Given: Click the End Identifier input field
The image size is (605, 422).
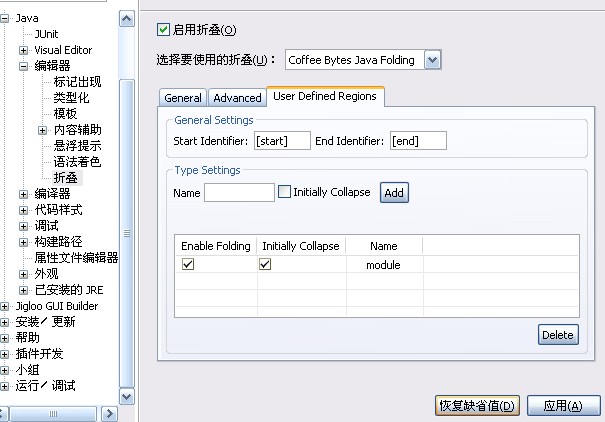Looking at the screenshot, I should point(418,141).
